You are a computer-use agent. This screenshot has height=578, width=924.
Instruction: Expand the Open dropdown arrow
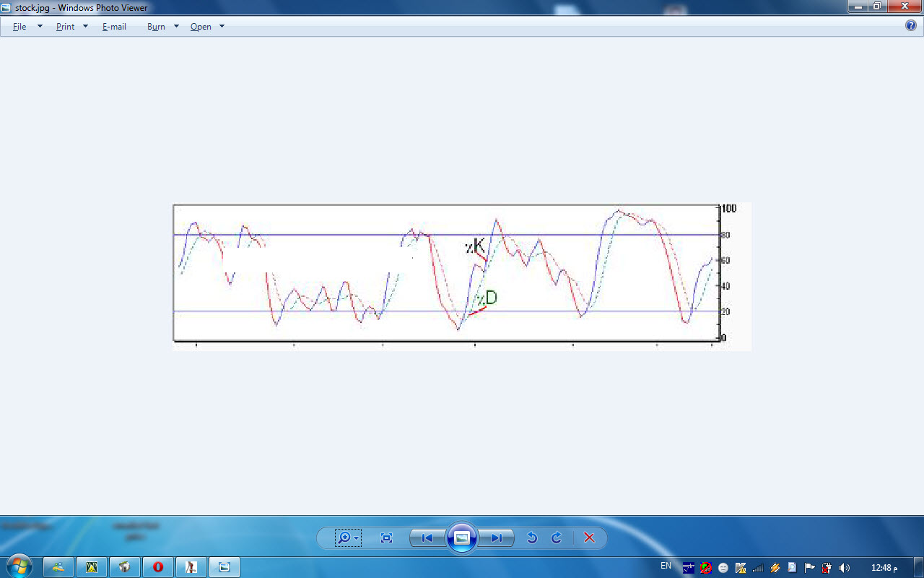point(222,27)
